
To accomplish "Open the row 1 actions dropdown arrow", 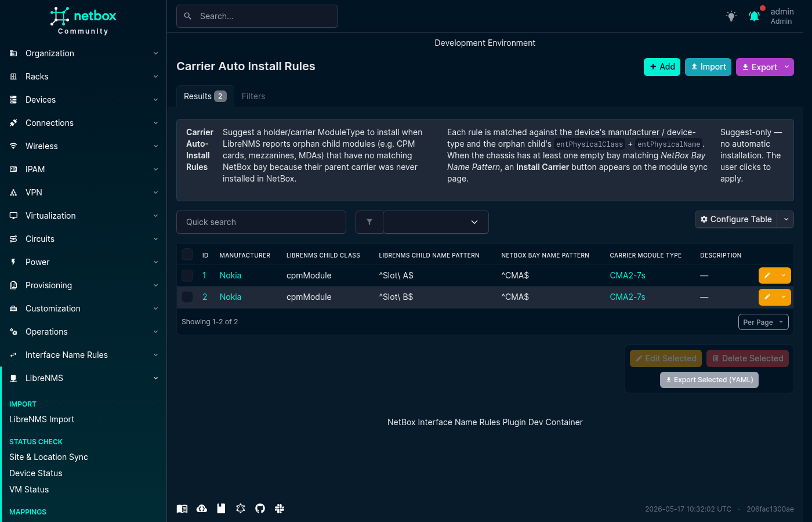I will pos(784,275).
